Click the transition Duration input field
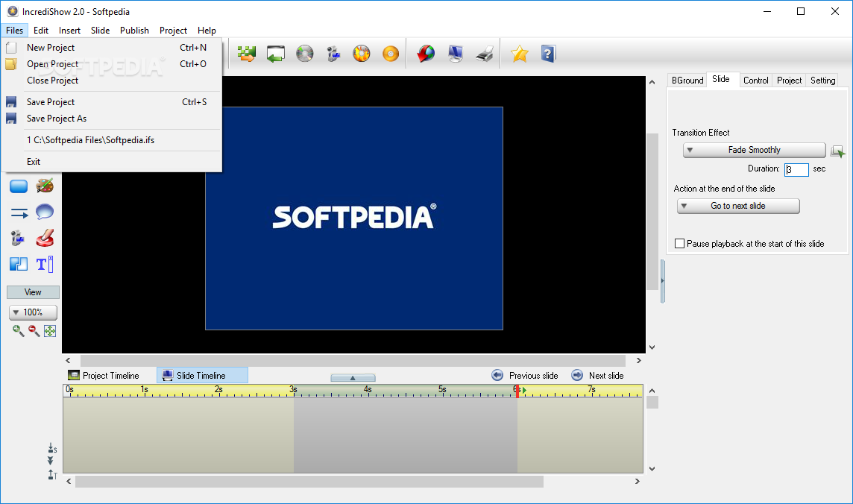853x504 pixels. [796, 170]
